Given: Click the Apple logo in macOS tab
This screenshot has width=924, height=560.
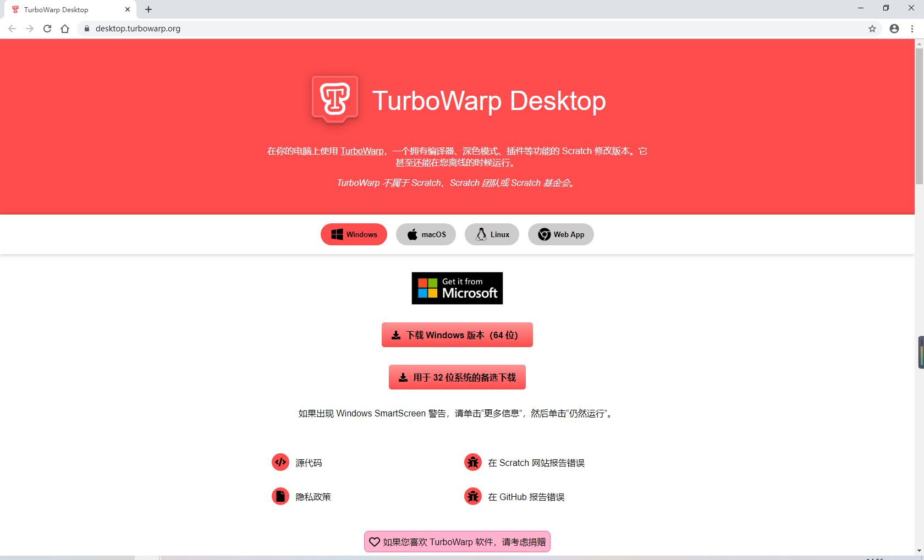Looking at the screenshot, I should point(413,234).
